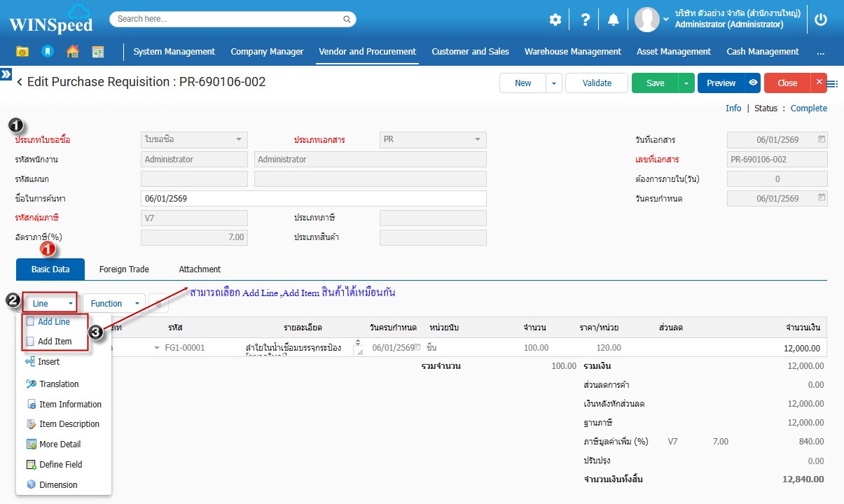
Task: Click the Info link
Action: click(733, 108)
